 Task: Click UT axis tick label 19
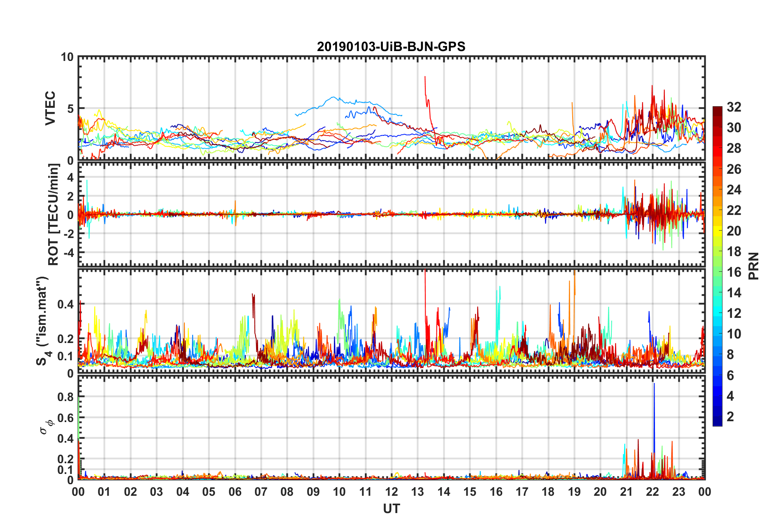[x=574, y=492]
